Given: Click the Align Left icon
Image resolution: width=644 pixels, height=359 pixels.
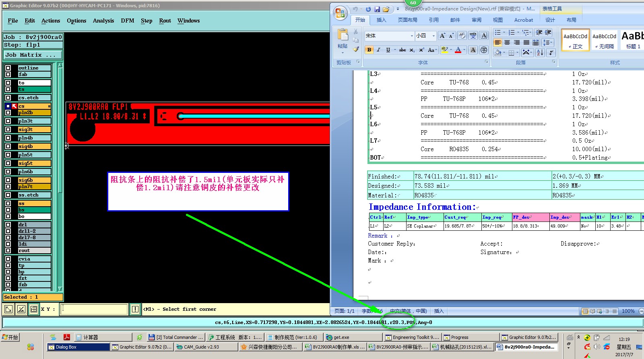Looking at the screenshot, I should point(498,43).
